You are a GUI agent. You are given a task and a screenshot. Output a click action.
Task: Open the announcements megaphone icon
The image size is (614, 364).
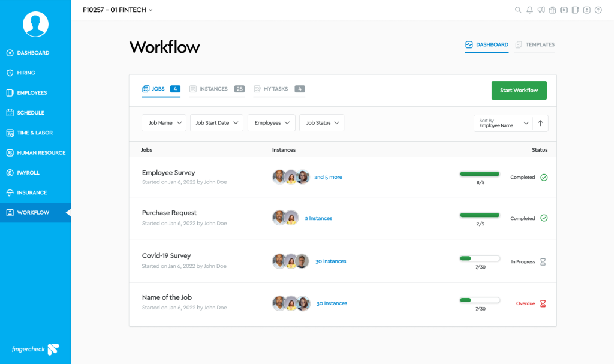tap(541, 10)
